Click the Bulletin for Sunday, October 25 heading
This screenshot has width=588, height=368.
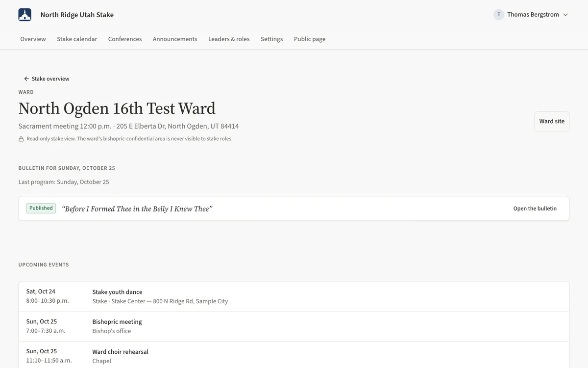(67, 168)
